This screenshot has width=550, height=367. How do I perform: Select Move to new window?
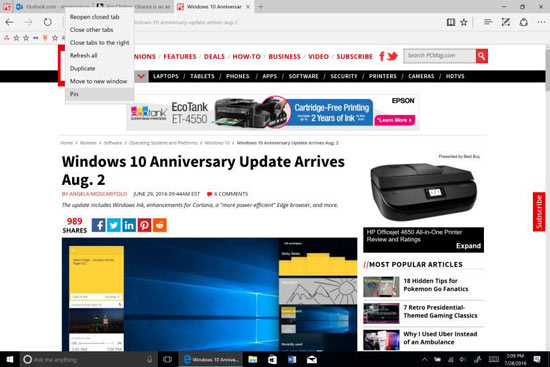[x=99, y=81]
